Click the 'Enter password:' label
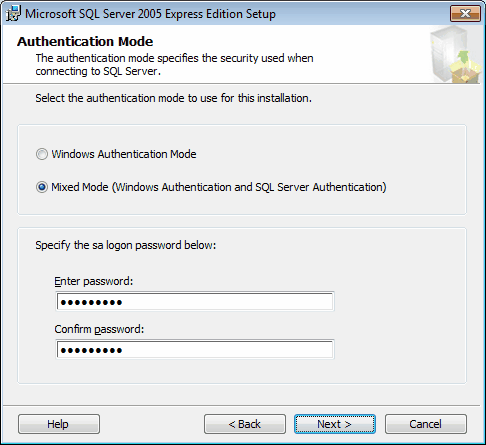 [94, 281]
